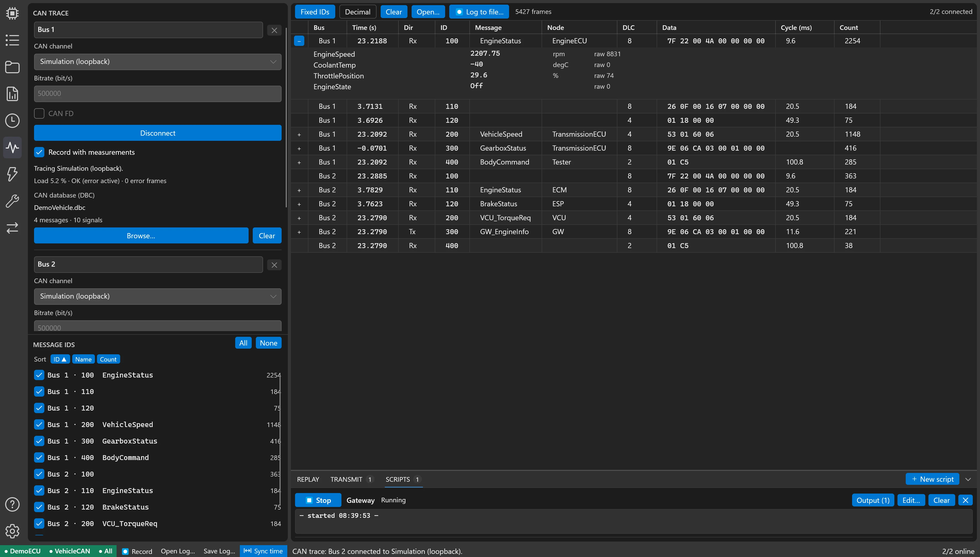The height and width of the screenshot is (557, 980).
Task: Click Sync time in status bar
Action: [263, 551]
